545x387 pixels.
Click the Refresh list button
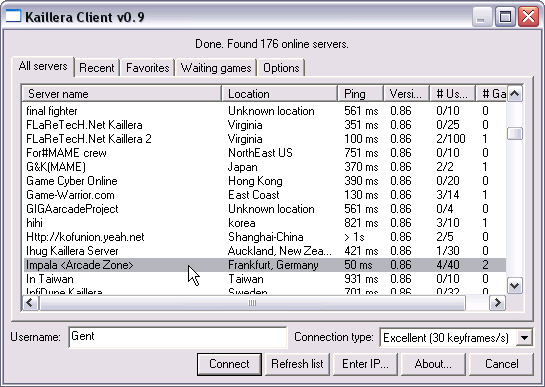point(297,364)
